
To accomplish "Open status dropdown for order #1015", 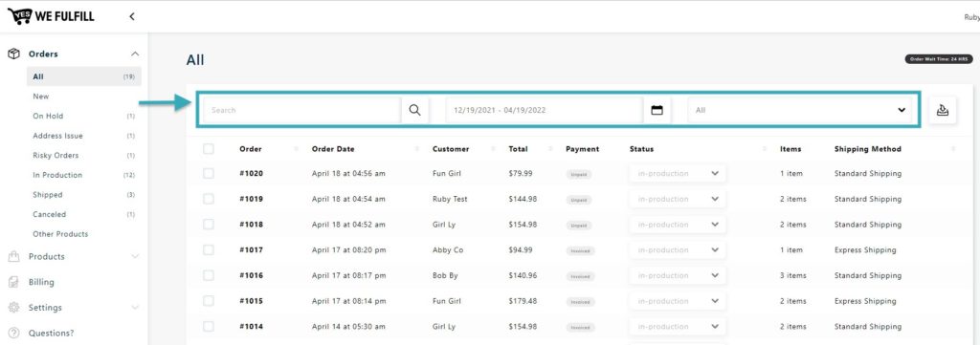I will (x=678, y=301).
